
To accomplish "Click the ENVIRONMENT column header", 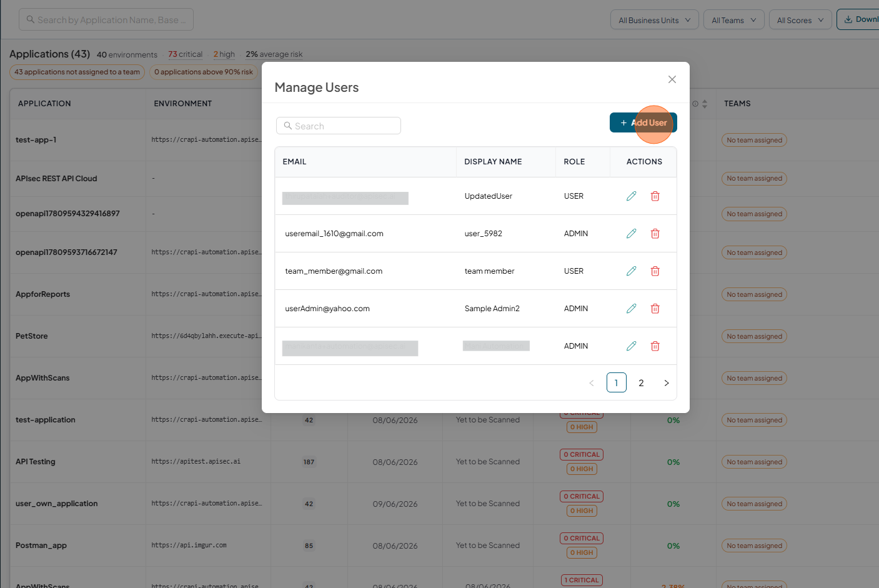I will (183, 104).
